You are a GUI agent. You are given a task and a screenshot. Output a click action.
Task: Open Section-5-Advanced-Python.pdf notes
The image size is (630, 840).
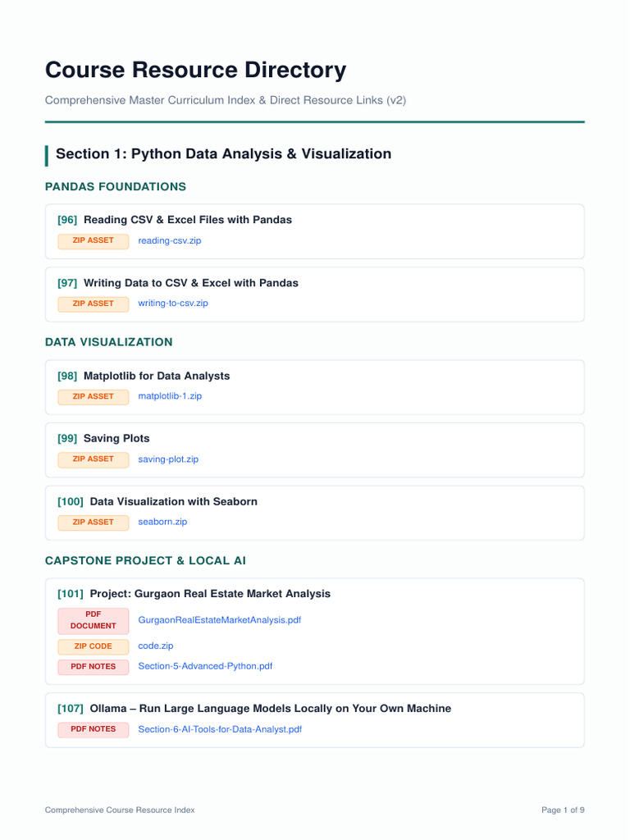[205, 667]
